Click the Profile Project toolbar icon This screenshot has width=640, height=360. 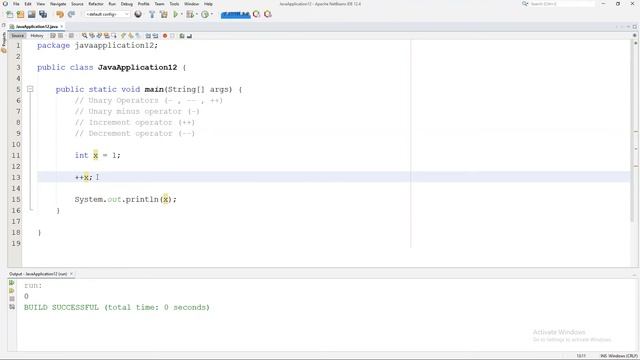205,14
